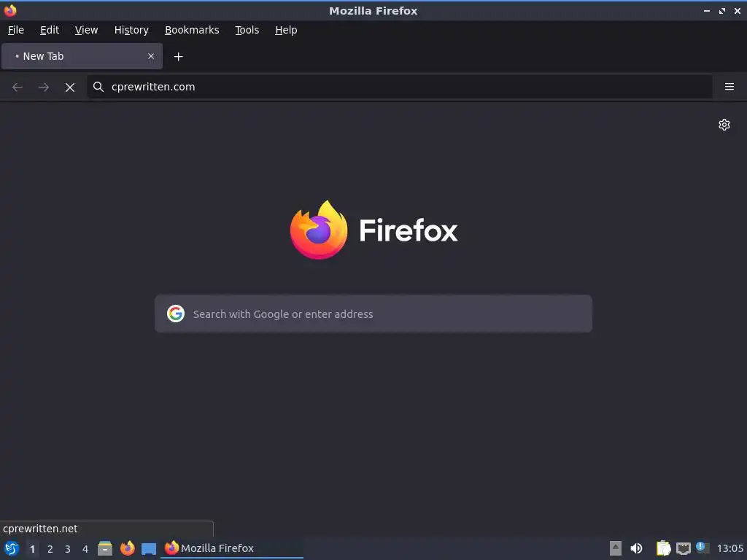747x560 pixels.
Task: Open the update notification tray icon
Action: tap(703, 548)
